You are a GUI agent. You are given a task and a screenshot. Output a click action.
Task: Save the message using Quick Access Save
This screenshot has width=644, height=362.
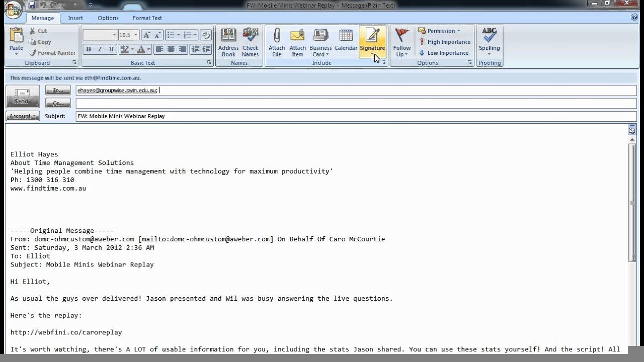tap(33, 5)
